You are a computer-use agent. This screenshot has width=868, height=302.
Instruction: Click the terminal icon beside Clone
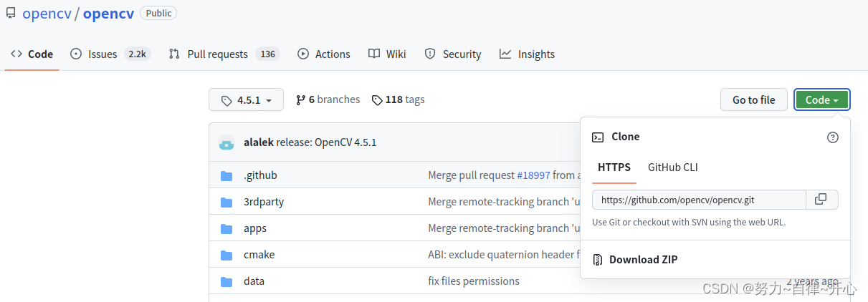pos(598,137)
